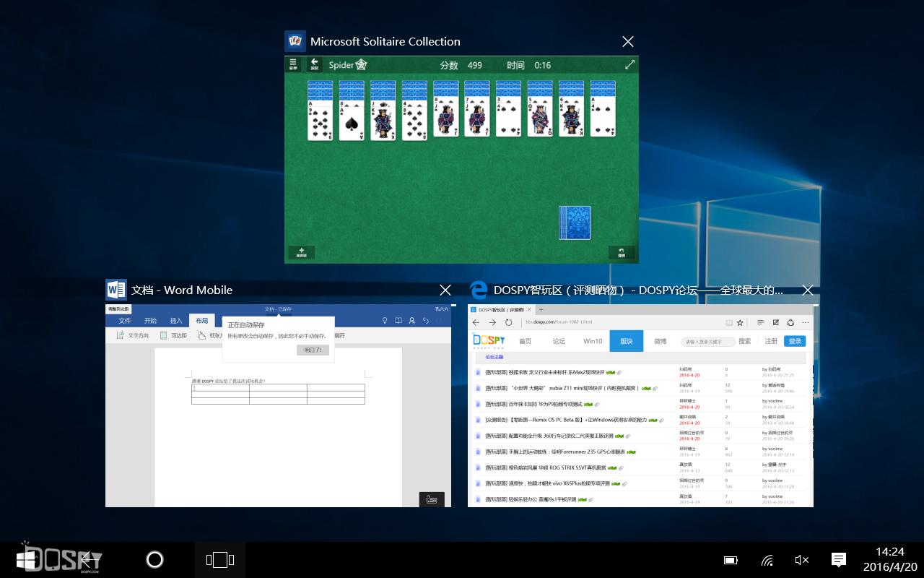Open the Windows Start button
The width and height of the screenshot is (924, 578).
coord(27,560)
